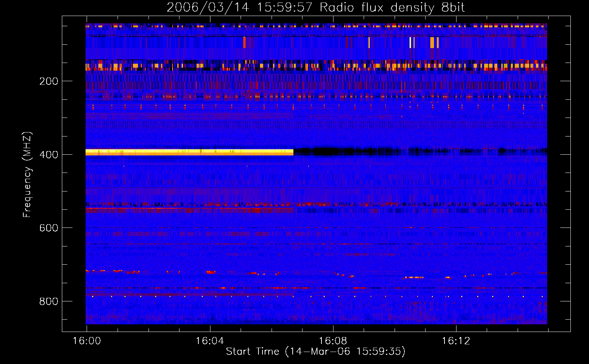589x364 pixels.
Task: Click the bright yellow emission band near 400 MHz
Action: tap(189, 152)
